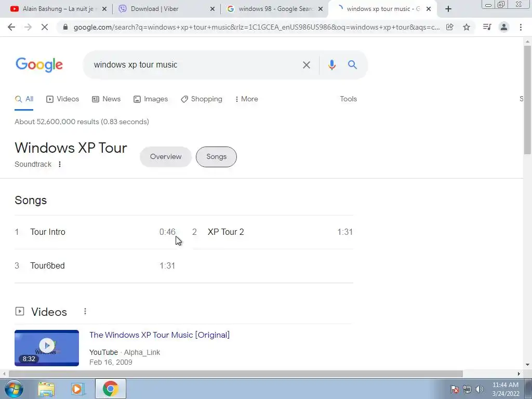Close the windows 98 Google Search tab
Viewport: 532px width, 399px height.
pos(320,9)
